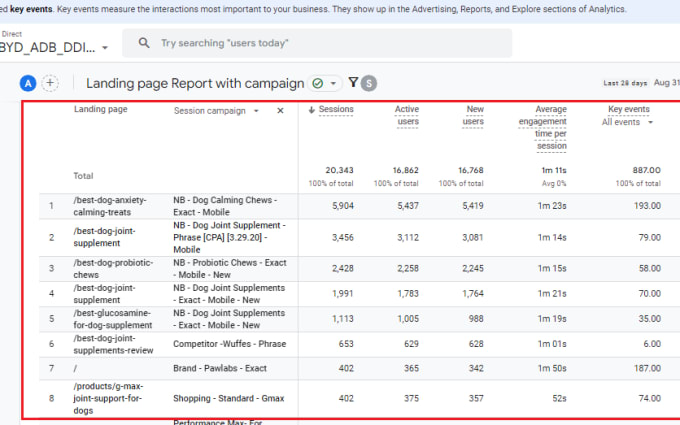Click total average engagement time 1m 11s
The width and height of the screenshot is (680, 425).
[554, 170]
